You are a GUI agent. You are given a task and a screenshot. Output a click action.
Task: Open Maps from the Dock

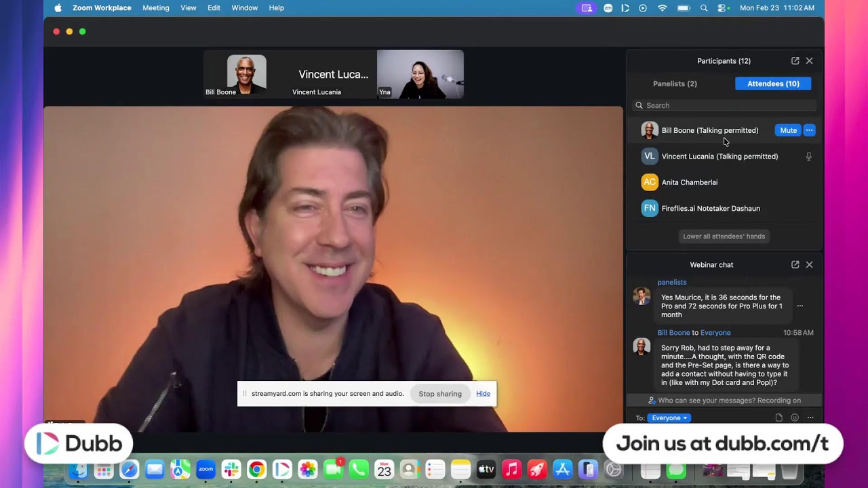[x=180, y=469]
